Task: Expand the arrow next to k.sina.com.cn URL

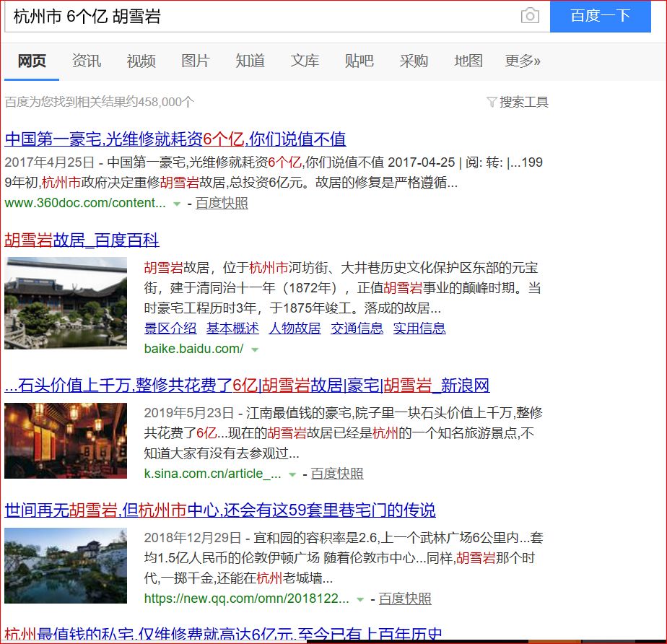Action: [292, 475]
